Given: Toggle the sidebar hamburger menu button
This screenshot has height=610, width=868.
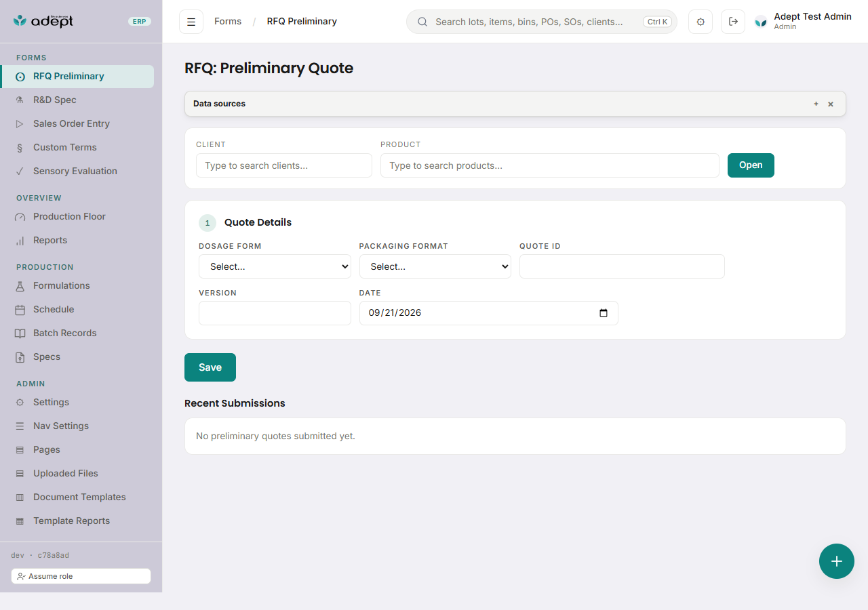Looking at the screenshot, I should coord(191,22).
